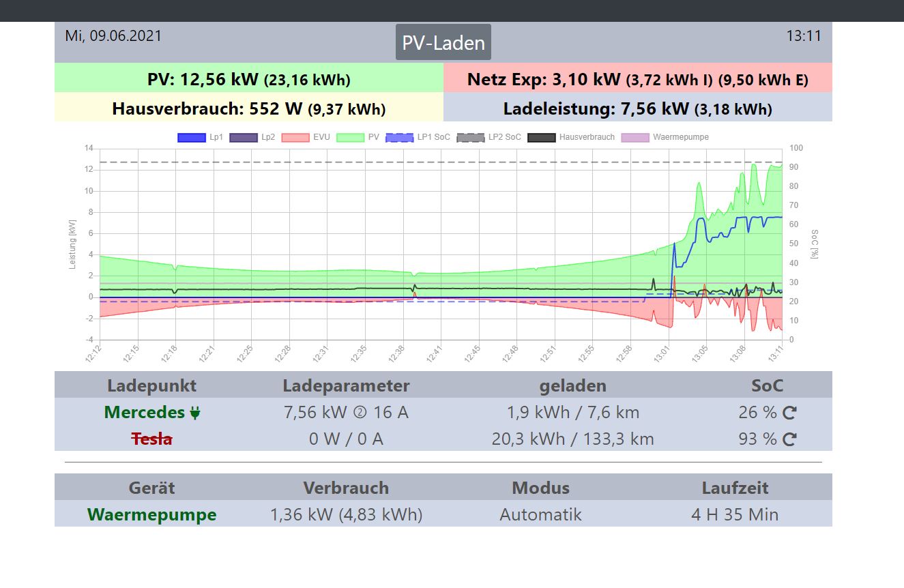Change the Automatik mode of Waermepumpe

[x=540, y=514]
